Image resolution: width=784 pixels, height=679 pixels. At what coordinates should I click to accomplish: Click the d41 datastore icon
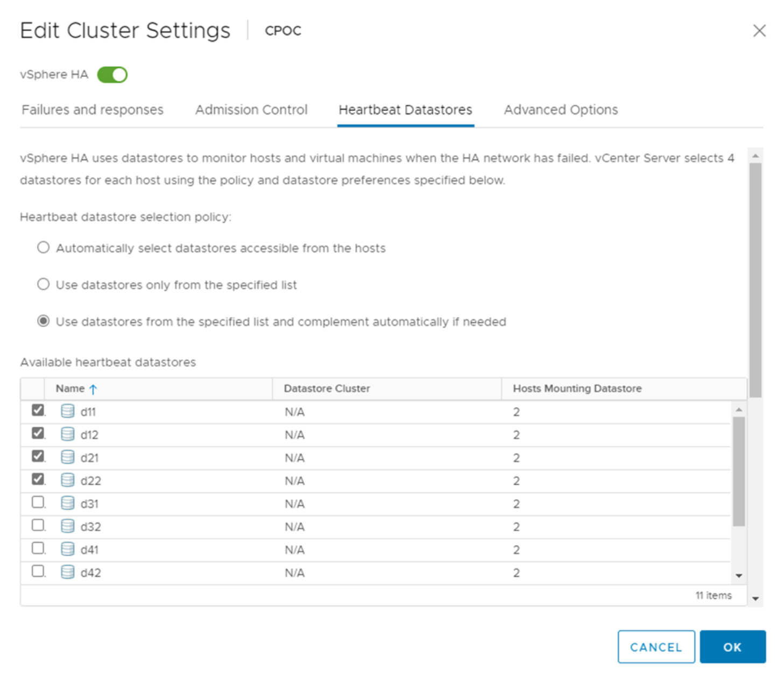[67, 549]
